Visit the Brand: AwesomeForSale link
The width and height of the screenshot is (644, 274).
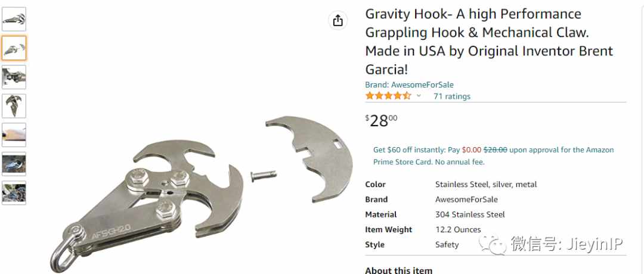coord(409,85)
